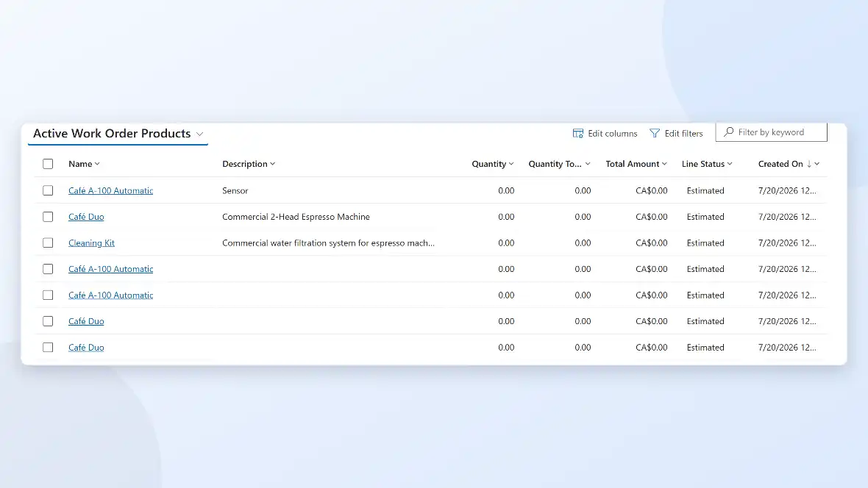
Task: Open the Edit columns panel
Action: click(x=605, y=133)
